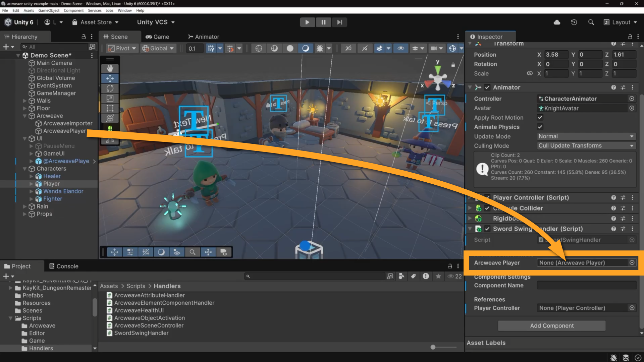Open the object picker for Arcweave Player

point(632,262)
